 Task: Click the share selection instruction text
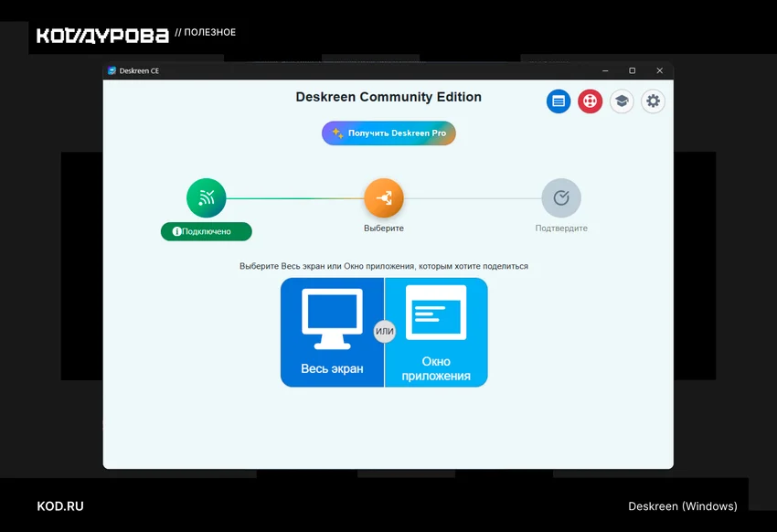[x=384, y=266]
